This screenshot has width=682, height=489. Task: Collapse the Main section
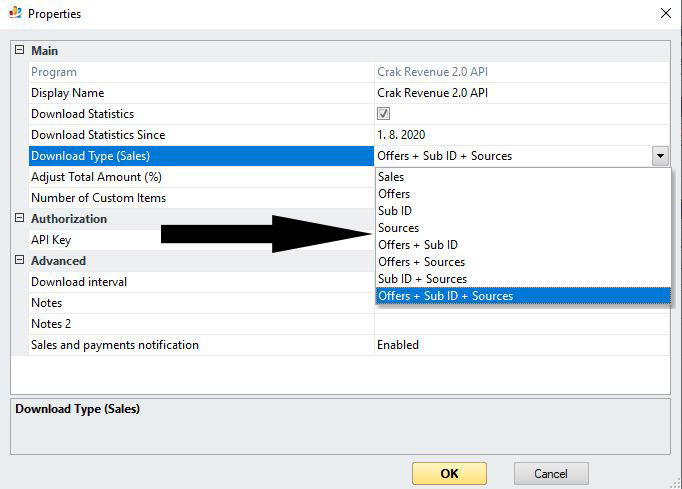click(x=20, y=50)
